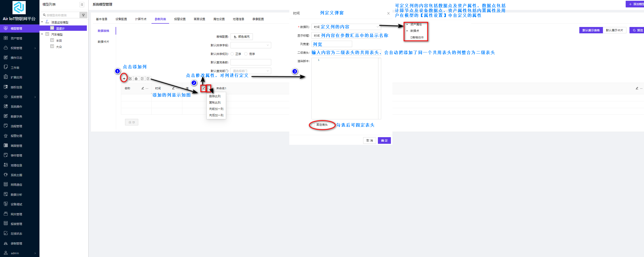
Task: Click the list view icon beside 模型列表
Action: [x=82, y=5]
